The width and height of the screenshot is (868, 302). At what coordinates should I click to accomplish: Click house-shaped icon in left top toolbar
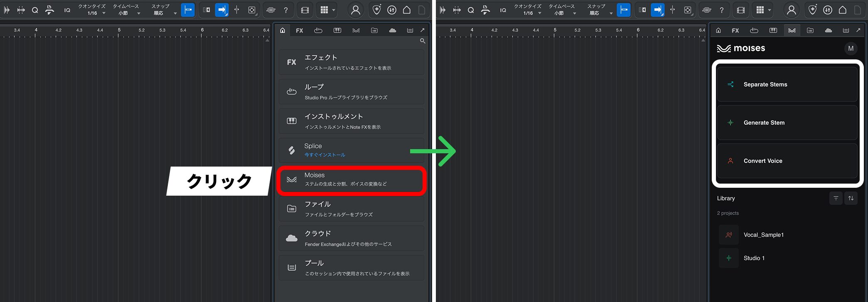point(407,10)
